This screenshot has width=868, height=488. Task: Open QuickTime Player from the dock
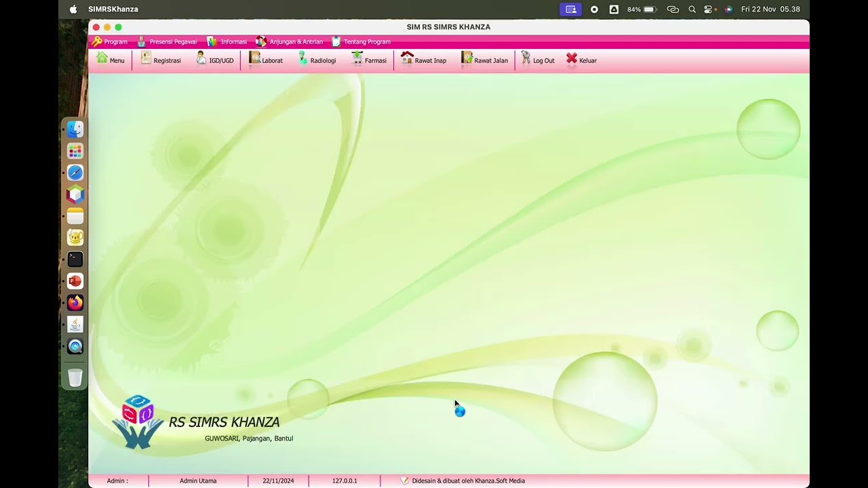[x=75, y=346]
